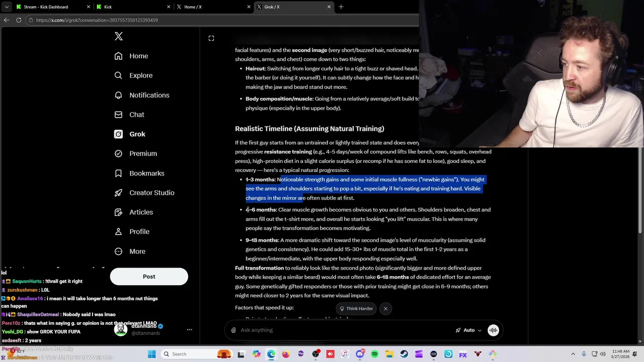Click the Notifications bell icon
This screenshot has width=644, height=362.
[118, 95]
